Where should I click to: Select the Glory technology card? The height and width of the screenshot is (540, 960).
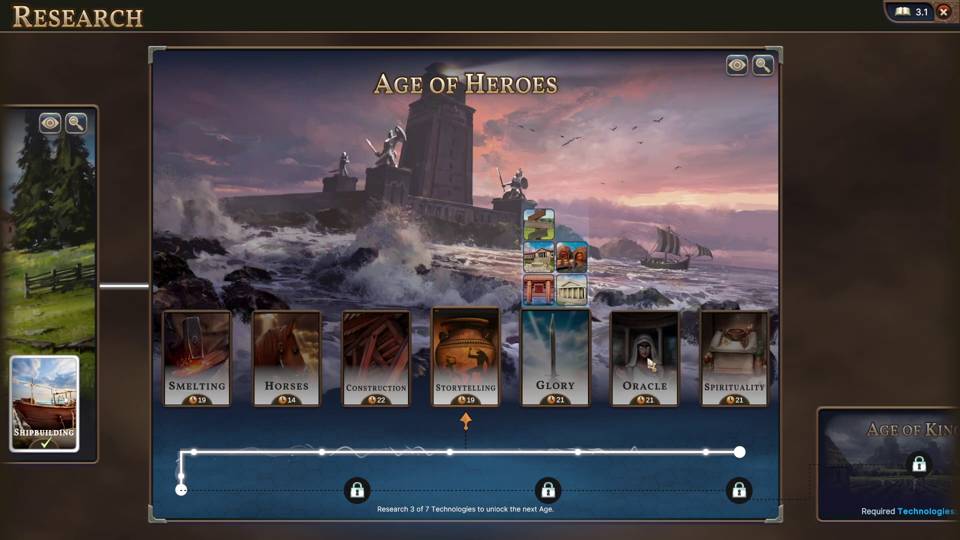pos(555,358)
